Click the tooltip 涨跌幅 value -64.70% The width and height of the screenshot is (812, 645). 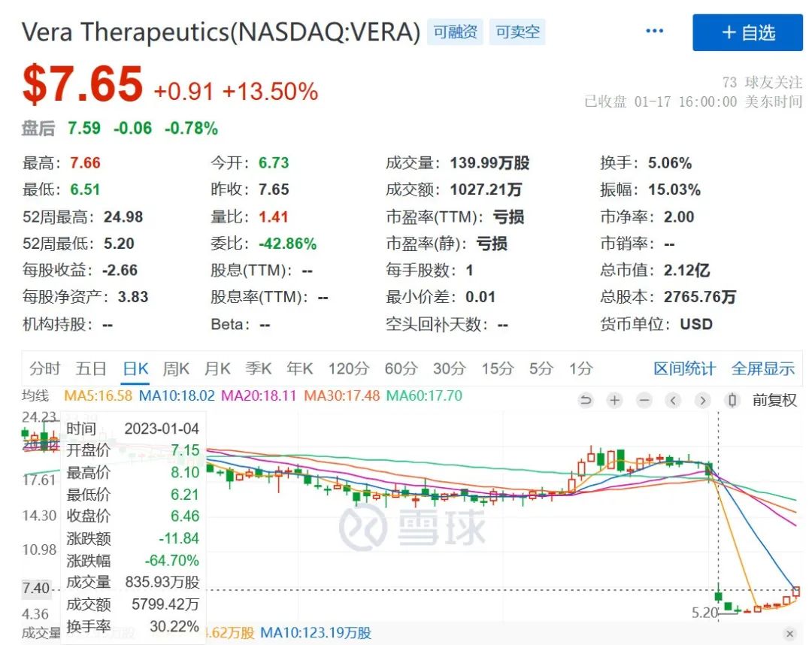click(171, 560)
